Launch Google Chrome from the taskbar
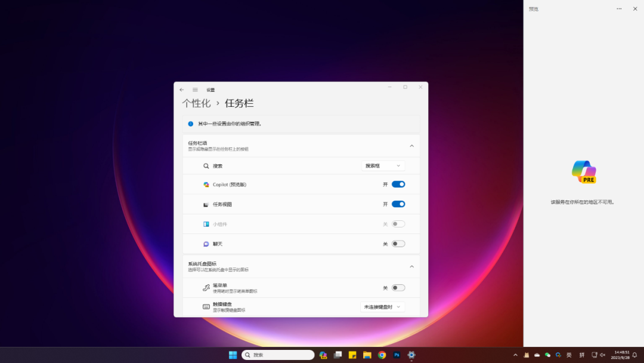Image resolution: width=644 pixels, height=363 pixels. point(382,354)
